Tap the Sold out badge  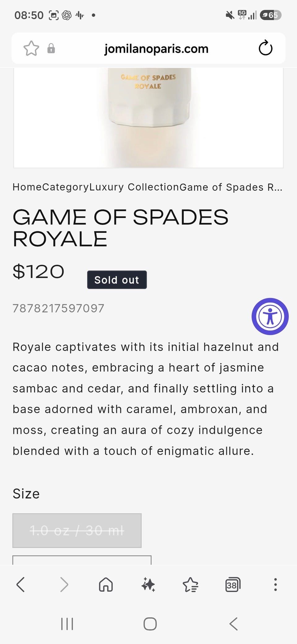click(117, 280)
